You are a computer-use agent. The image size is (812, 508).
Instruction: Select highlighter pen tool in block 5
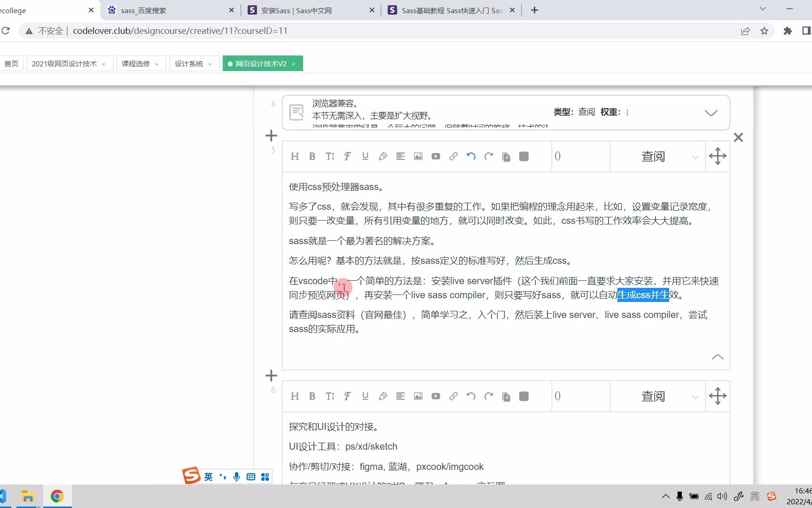383,157
